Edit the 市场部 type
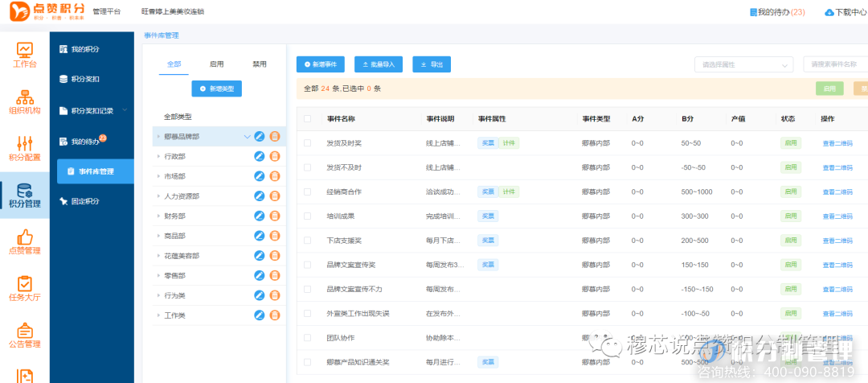Image resolution: width=868 pixels, height=383 pixels. [x=260, y=175]
